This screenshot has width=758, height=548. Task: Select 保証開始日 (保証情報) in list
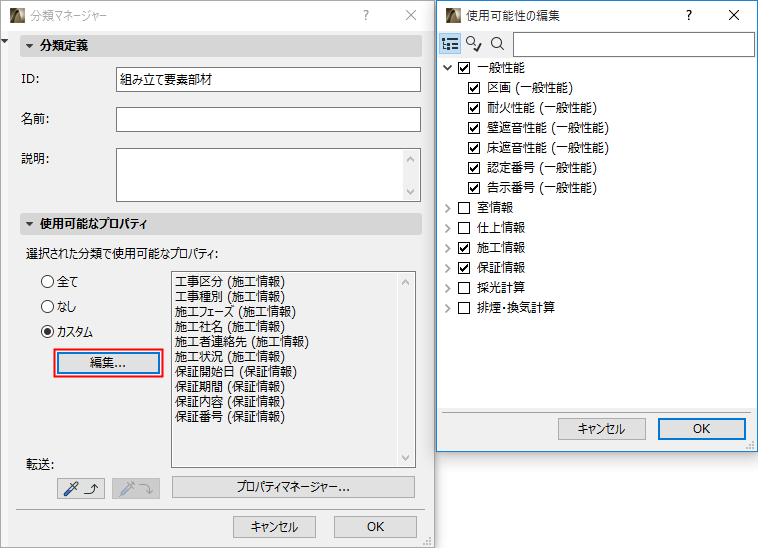(235, 372)
